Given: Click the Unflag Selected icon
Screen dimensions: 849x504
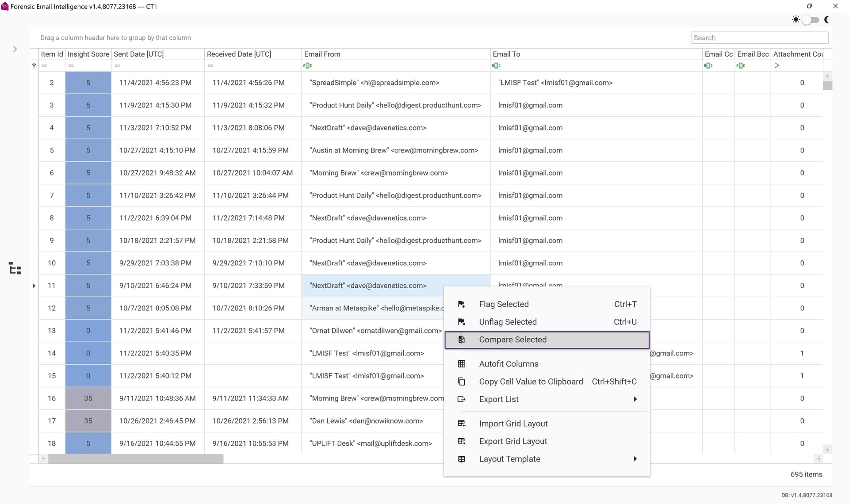Looking at the screenshot, I should point(461,322).
